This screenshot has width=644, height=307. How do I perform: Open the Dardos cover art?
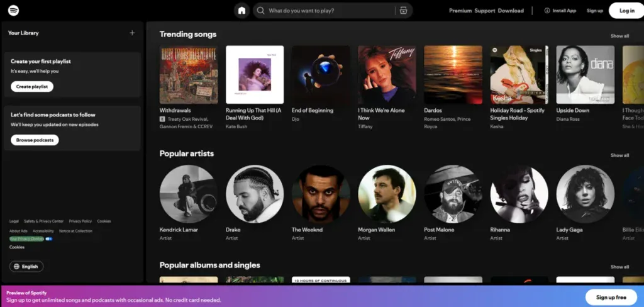(x=453, y=75)
